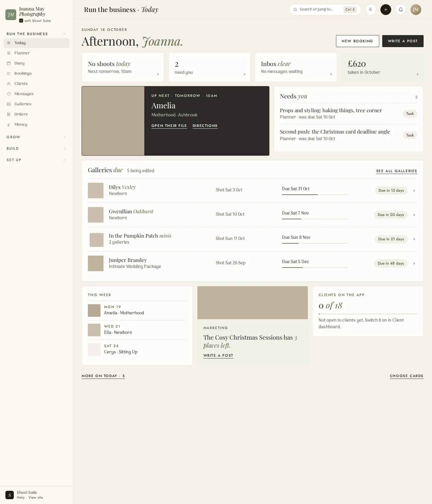Expand the Set Up section

tap(64, 160)
